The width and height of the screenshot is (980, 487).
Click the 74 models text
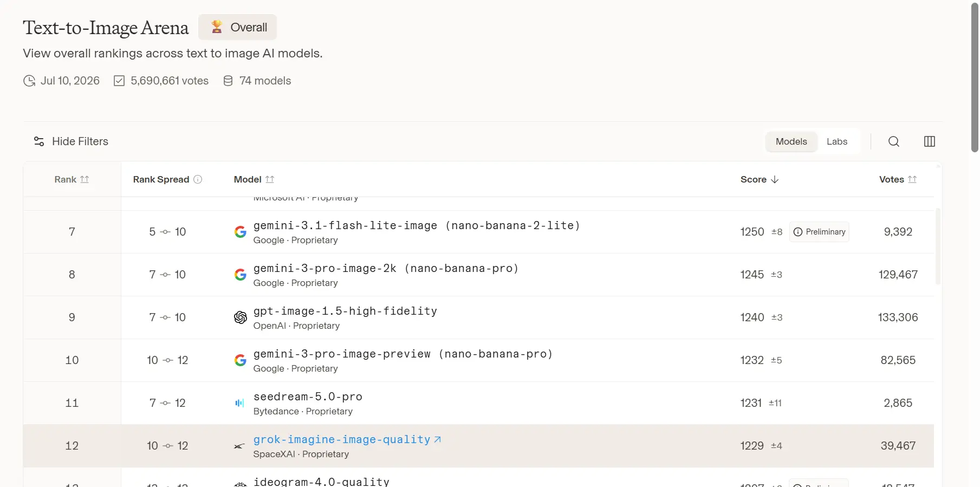click(265, 81)
